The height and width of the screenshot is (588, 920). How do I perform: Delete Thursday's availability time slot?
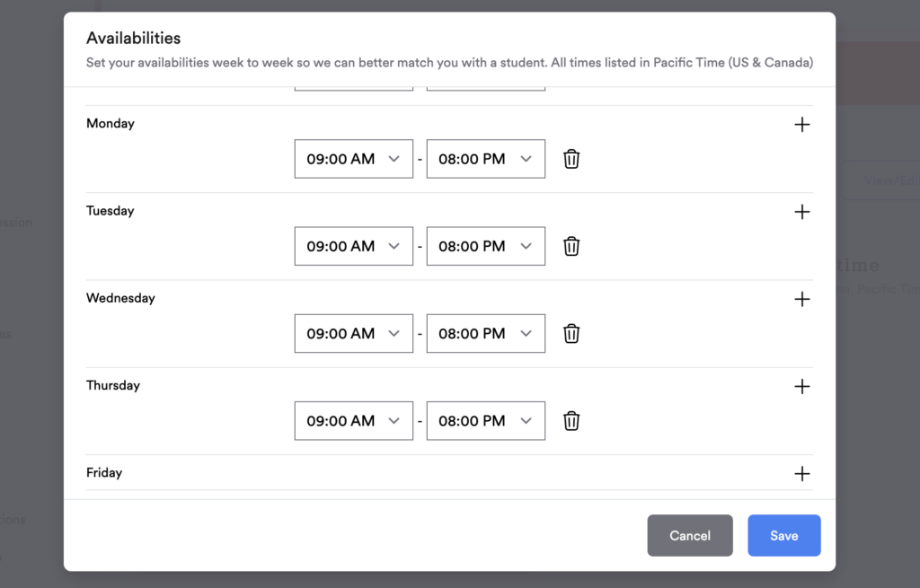[571, 420]
